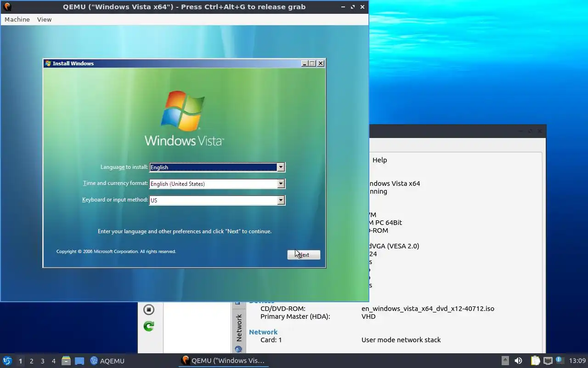Minimize the Install Windows dialog
This screenshot has width=588, height=368.
[304, 63]
